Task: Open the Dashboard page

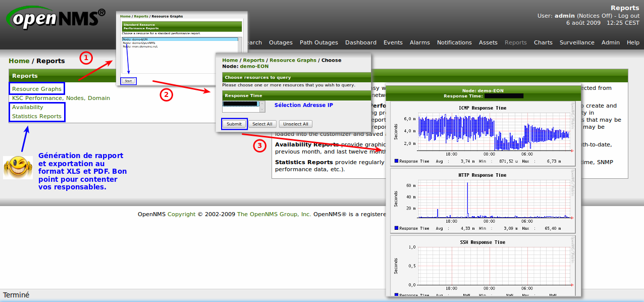Action: (360, 42)
